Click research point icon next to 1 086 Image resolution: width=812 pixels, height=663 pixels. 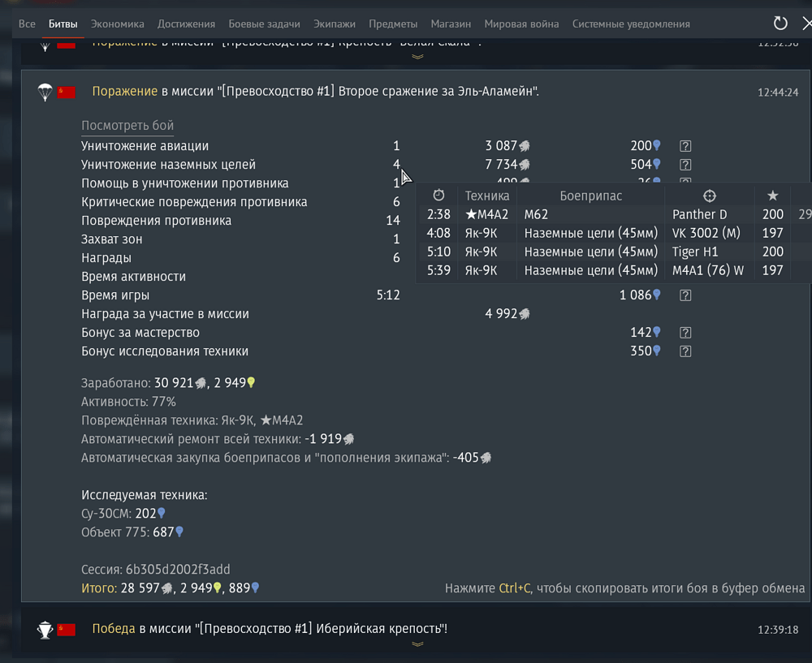[657, 295]
